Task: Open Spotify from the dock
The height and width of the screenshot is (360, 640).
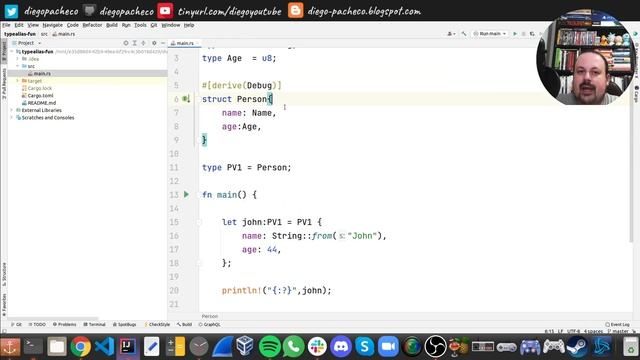Action: pos(269,347)
